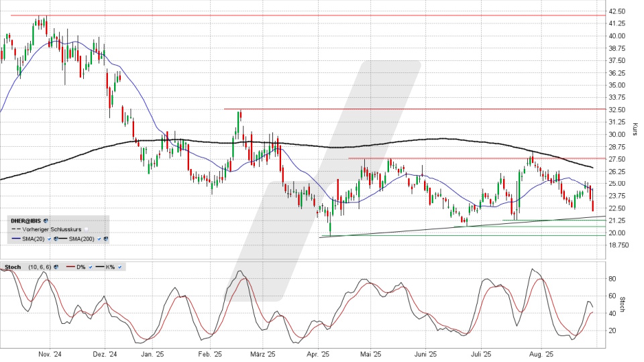Click the Kurs axis title
Image resolution: width=644 pixels, height=362 pixels.
tap(635, 129)
